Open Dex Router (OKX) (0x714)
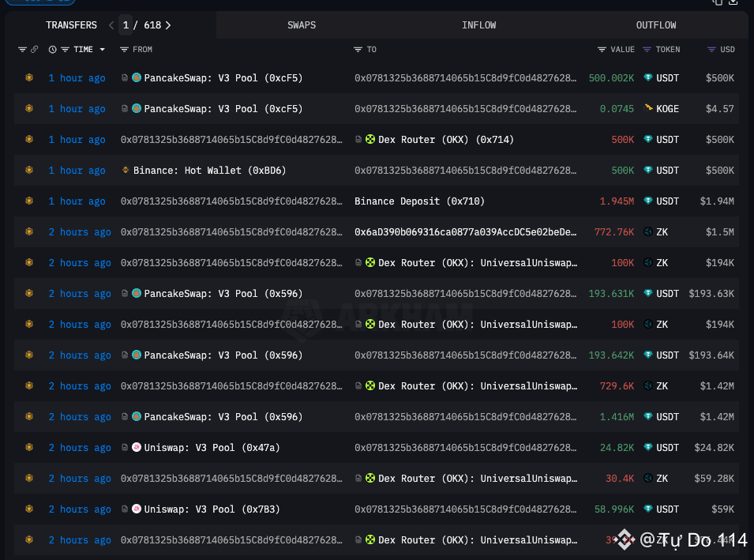This screenshot has width=754, height=560. click(446, 140)
